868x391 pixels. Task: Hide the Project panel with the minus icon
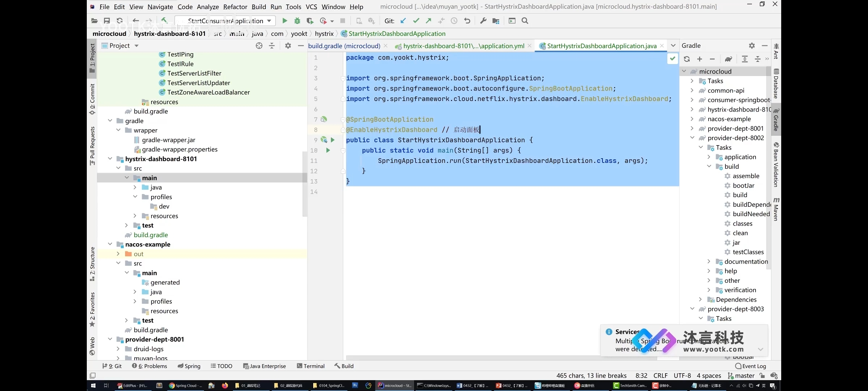301,46
